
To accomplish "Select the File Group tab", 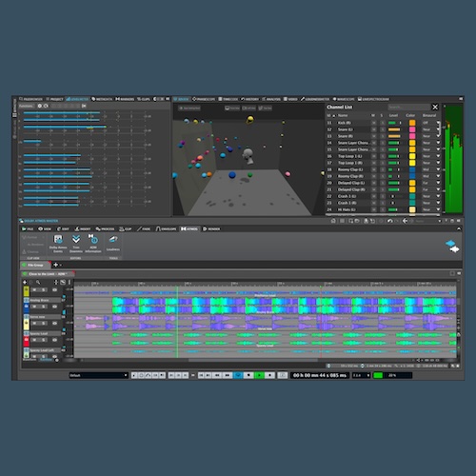I will pos(35,265).
